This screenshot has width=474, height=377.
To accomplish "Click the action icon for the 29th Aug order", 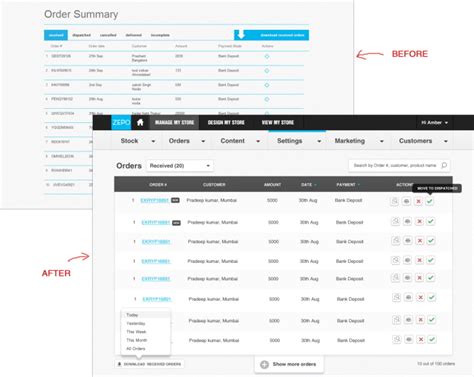I will [x=267, y=99].
